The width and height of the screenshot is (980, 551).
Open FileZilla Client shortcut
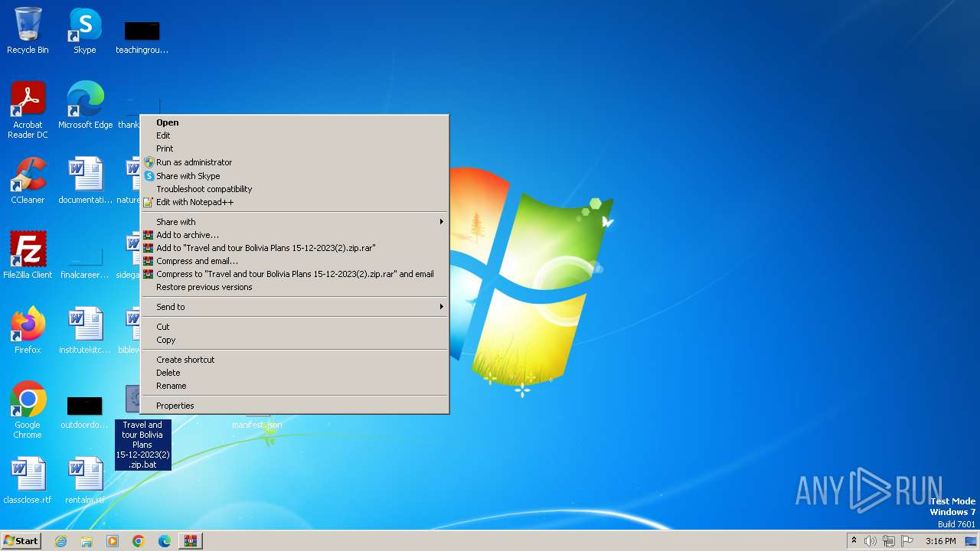click(x=28, y=256)
